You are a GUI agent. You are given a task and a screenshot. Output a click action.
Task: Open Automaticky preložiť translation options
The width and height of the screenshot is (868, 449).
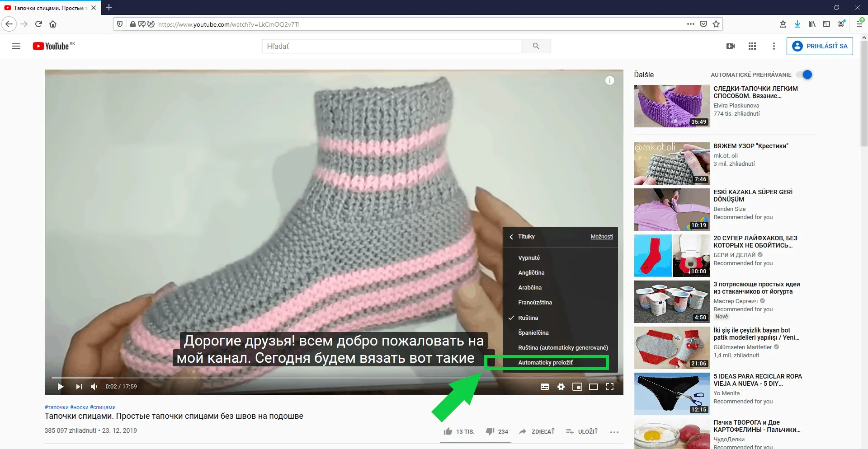point(545,363)
